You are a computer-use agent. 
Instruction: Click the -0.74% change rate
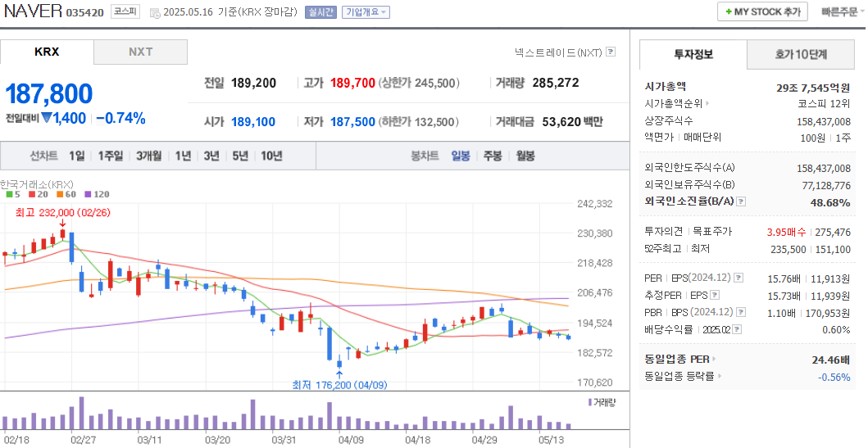[120, 118]
